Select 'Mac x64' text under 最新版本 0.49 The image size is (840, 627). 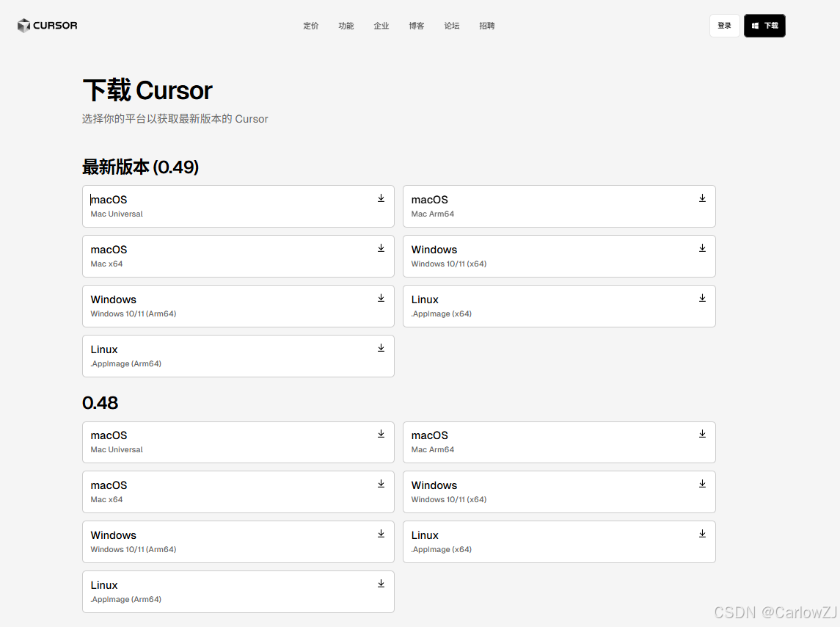click(106, 264)
